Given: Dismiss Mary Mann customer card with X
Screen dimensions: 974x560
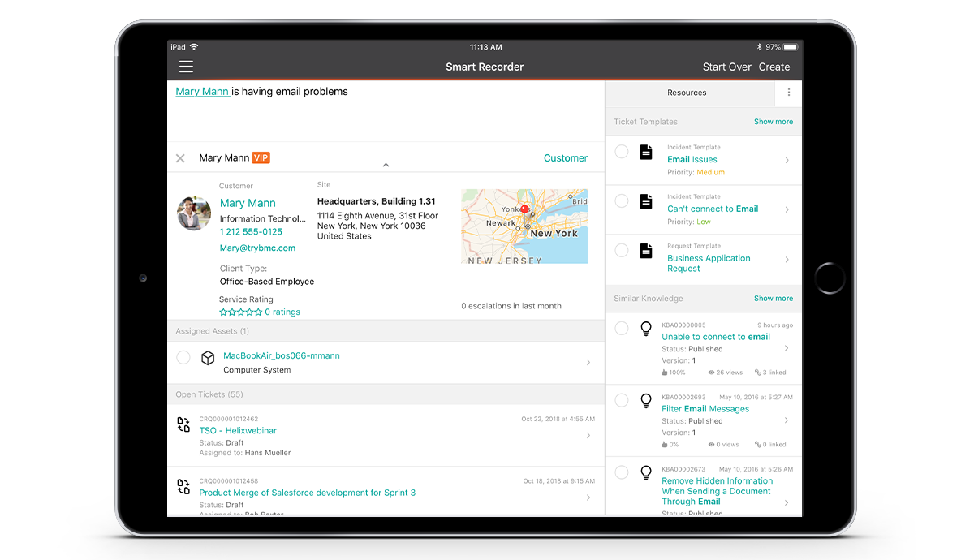Looking at the screenshot, I should 180,158.
